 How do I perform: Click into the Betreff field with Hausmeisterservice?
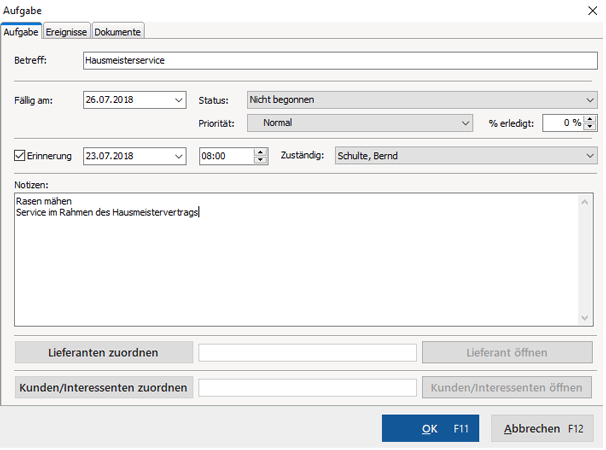tap(340, 61)
